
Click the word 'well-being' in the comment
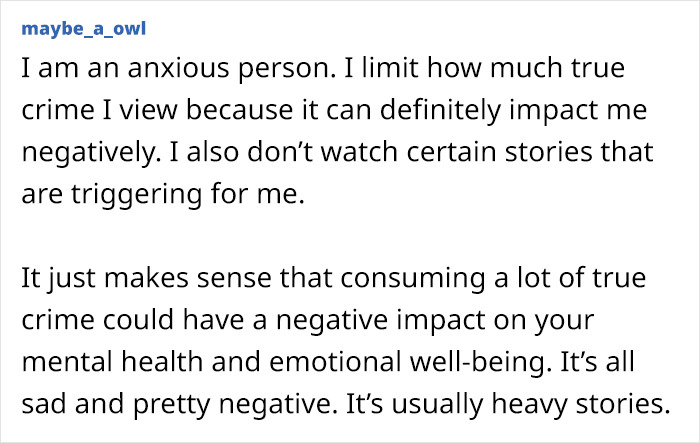tap(478, 362)
